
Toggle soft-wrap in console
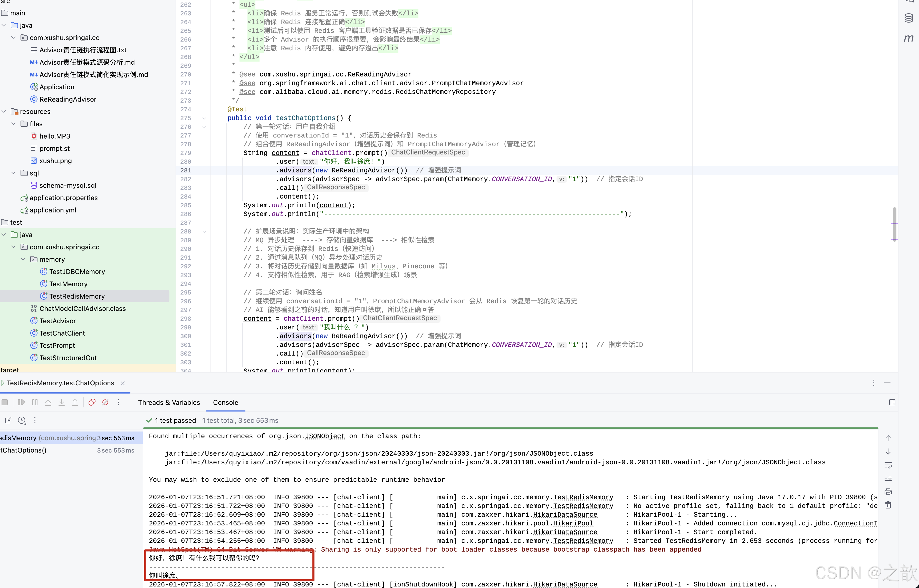click(888, 465)
